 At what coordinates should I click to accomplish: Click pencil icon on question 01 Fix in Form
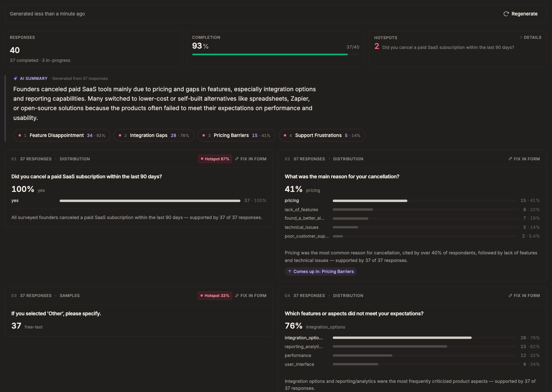tap(237, 159)
